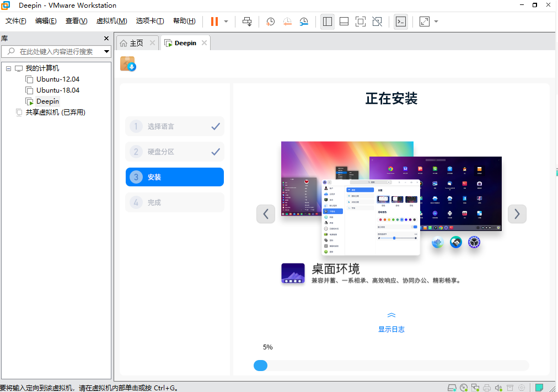Open the stretch display dropdown arrow

pos(436,22)
